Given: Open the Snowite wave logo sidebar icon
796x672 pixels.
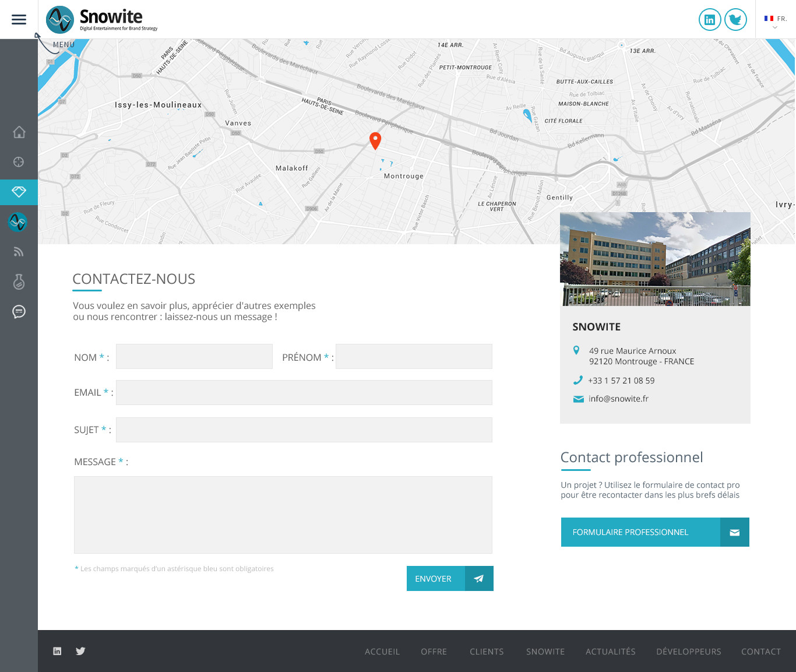Looking at the screenshot, I should click(x=18, y=222).
